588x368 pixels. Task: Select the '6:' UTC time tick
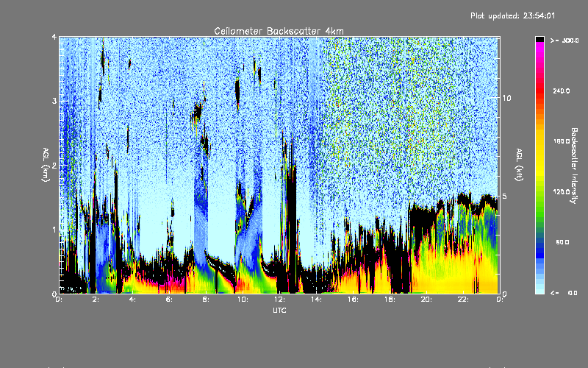(169, 300)
